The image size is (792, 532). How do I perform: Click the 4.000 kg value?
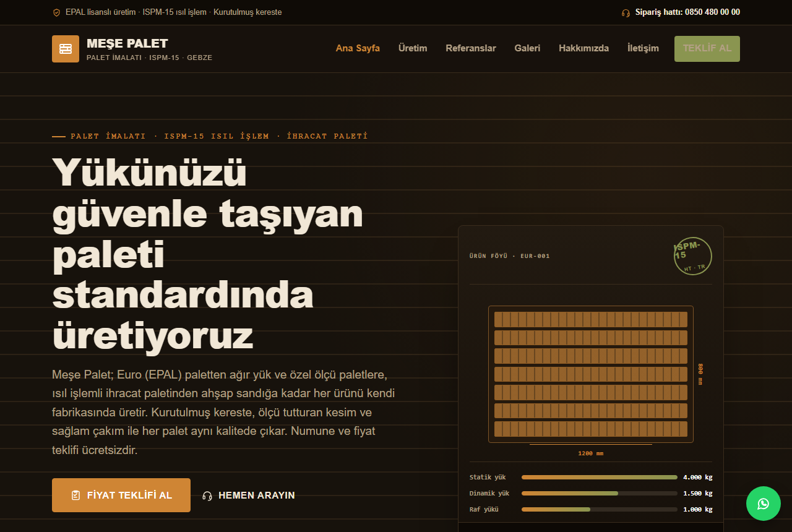pos(698,477)
